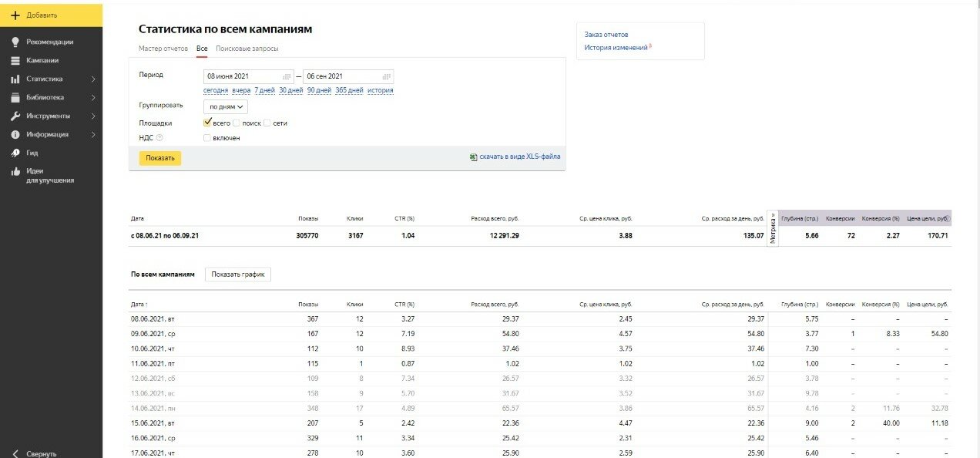
Task: Open Рекомендации via its lightbulb icon
Action: point(15,42)
